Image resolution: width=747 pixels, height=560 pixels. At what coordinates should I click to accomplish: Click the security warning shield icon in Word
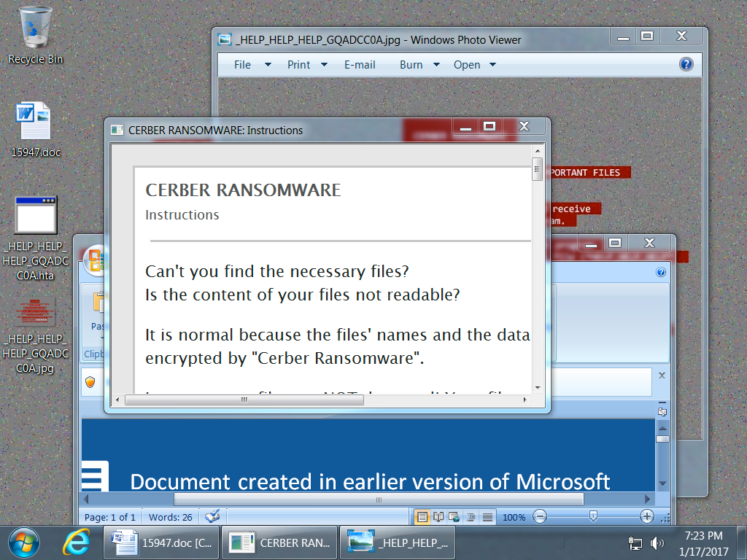tap(90, 382)
